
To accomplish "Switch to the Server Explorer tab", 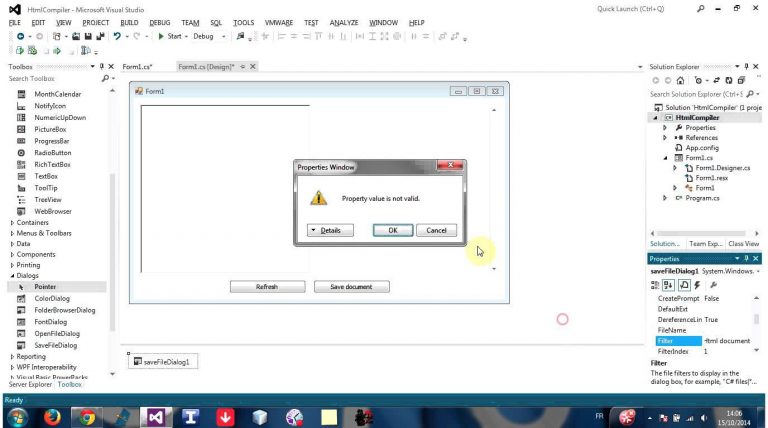I will pos(30,384).
